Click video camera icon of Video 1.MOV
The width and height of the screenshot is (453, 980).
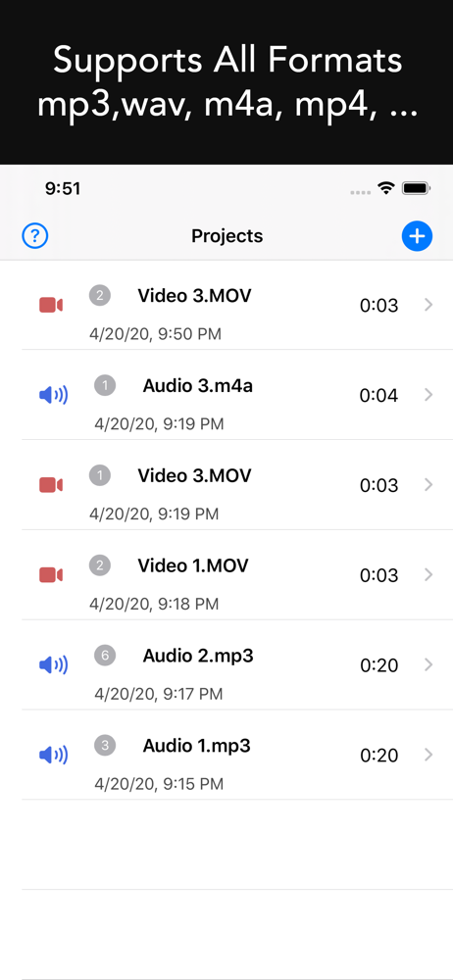(51, 575)
